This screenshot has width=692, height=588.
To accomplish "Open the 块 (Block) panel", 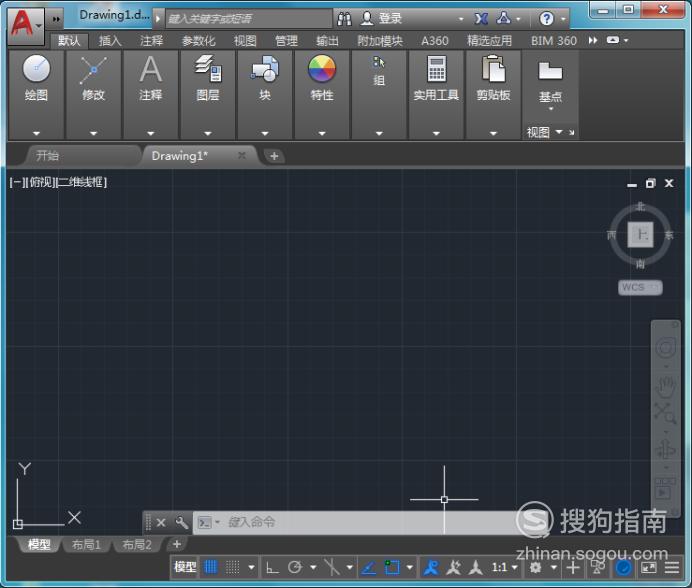I will (265, 79).
